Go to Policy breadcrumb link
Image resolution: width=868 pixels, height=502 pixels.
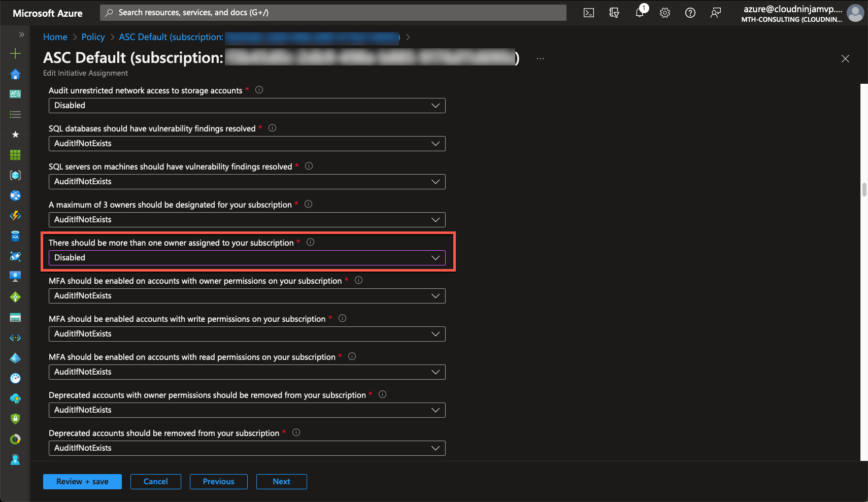93,37
